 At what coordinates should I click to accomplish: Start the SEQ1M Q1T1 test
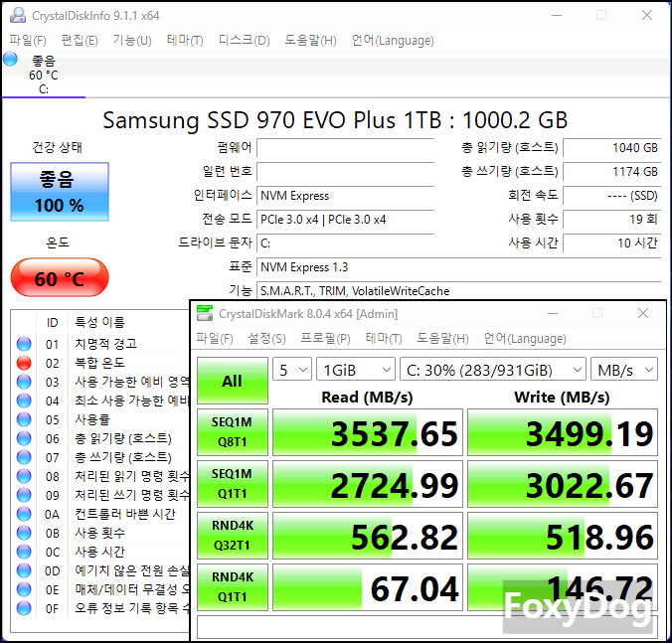click(x=233, y=484)
